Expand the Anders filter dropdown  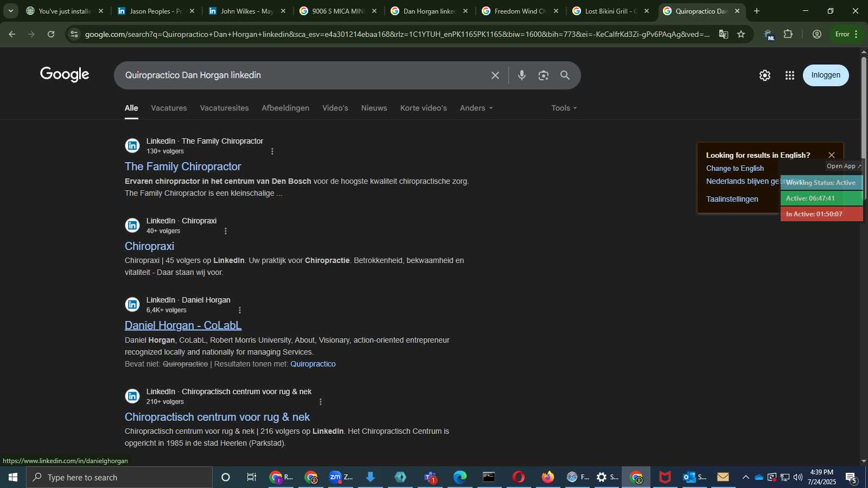(476, 108)
